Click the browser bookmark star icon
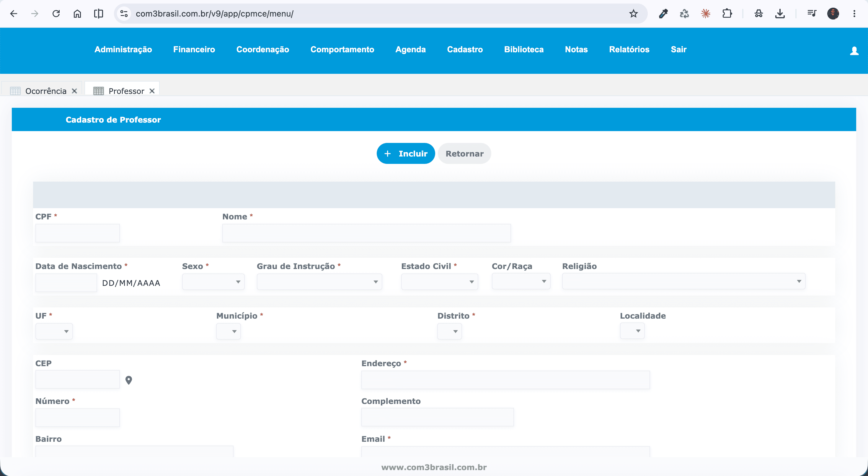 [634, 14]
